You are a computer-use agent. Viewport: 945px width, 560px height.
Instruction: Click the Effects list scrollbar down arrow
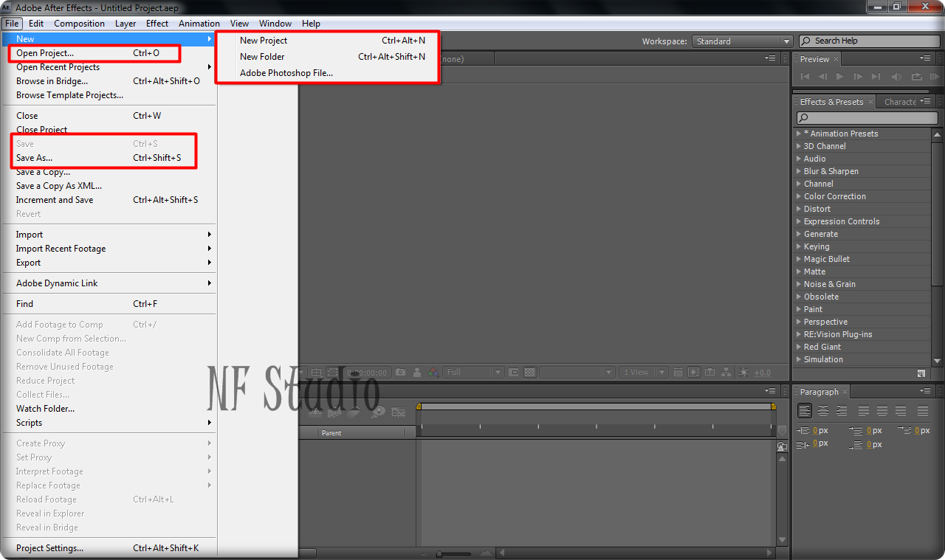pyautogui.click(x=938, y=360)
